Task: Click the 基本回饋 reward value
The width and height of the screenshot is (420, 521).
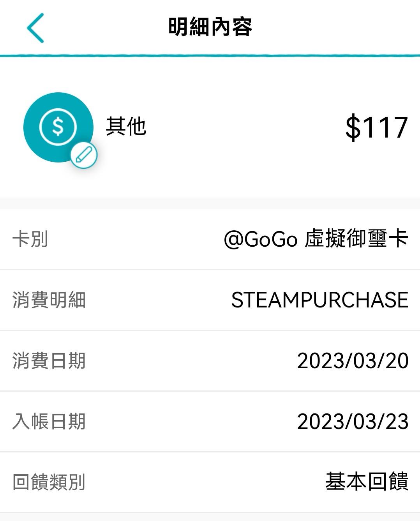Action: [x=367, y=482]
